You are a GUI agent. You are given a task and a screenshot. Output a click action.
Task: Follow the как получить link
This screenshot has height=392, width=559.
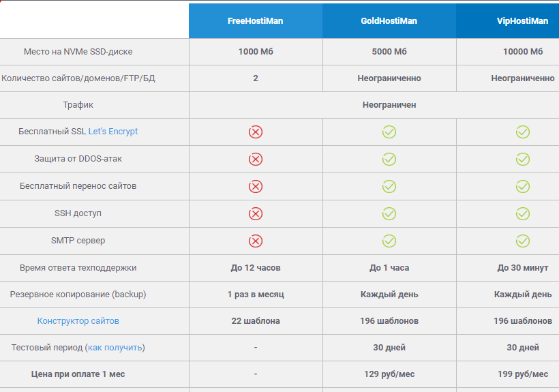point(115,348)
